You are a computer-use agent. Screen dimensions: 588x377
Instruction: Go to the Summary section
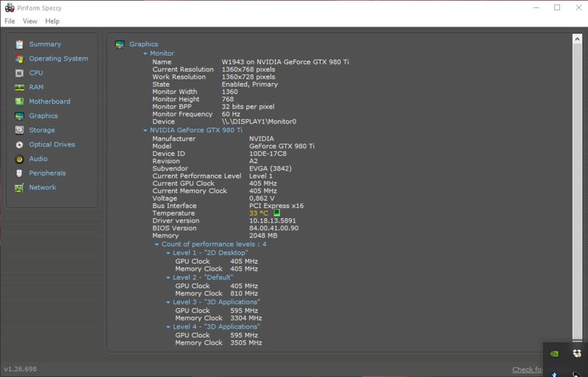(x=45, y=44)
